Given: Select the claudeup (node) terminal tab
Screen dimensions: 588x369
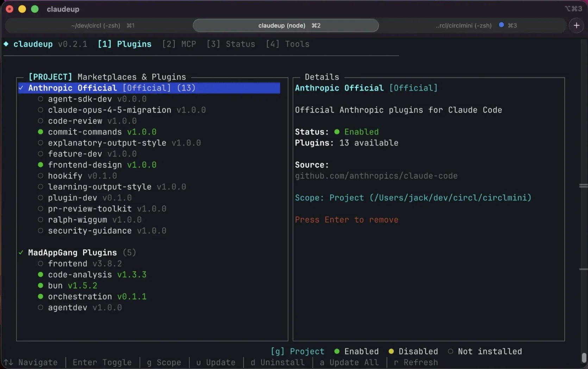Looking at the screenshot, I should tap(286, 25).
